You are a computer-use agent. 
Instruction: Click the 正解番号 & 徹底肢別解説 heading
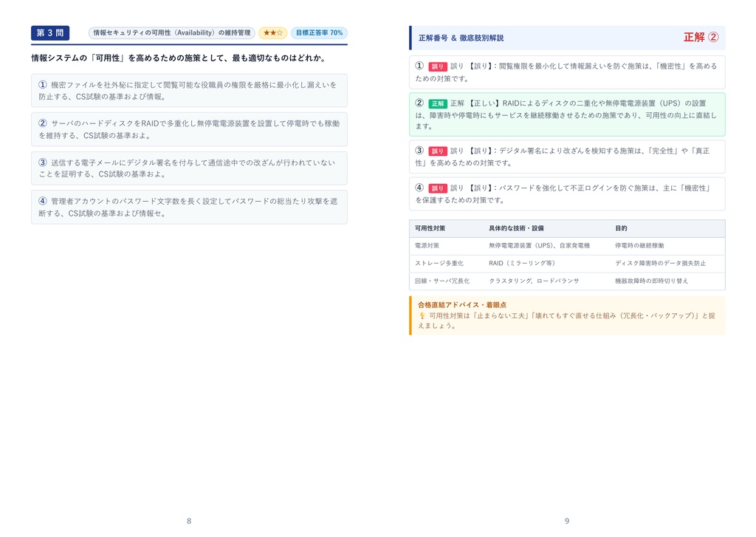(461, 38)
